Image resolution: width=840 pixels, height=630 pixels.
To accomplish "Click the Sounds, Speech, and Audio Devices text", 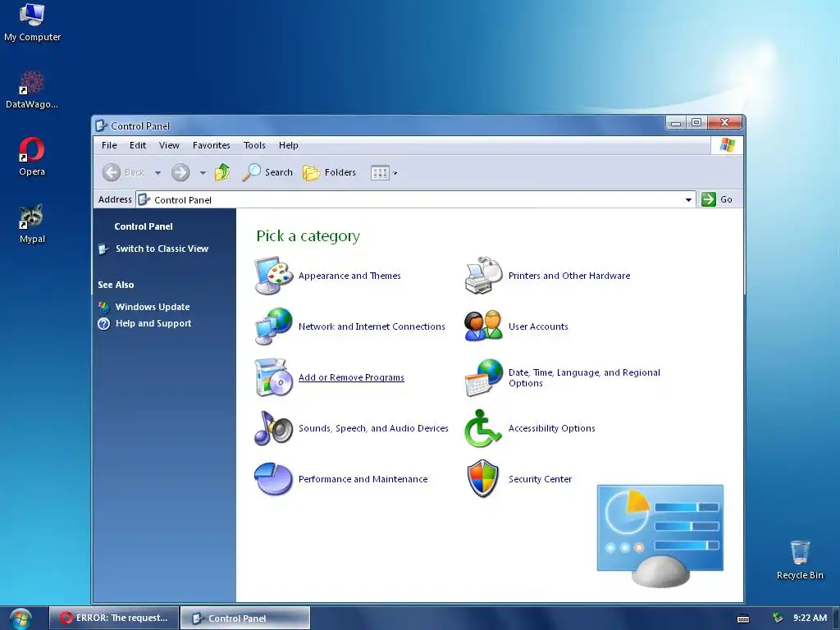I will (x=373, y=428).
